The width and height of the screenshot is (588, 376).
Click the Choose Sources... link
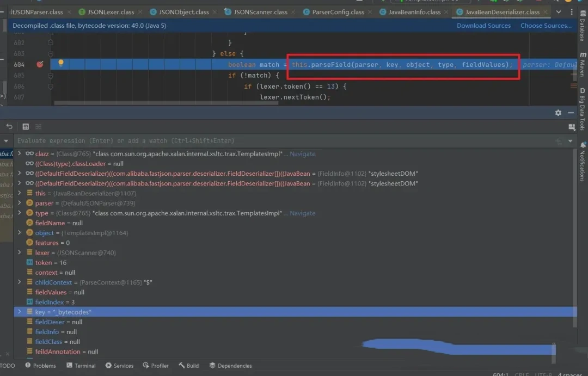point(546,26)
